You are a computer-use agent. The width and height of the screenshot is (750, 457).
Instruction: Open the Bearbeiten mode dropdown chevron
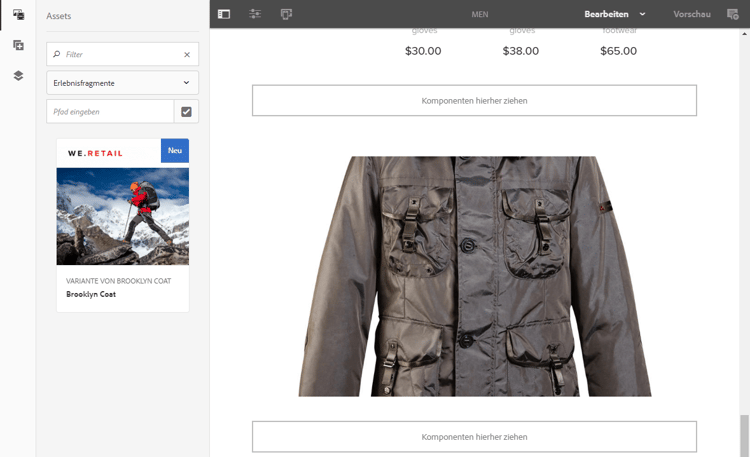tap(642, 14)
